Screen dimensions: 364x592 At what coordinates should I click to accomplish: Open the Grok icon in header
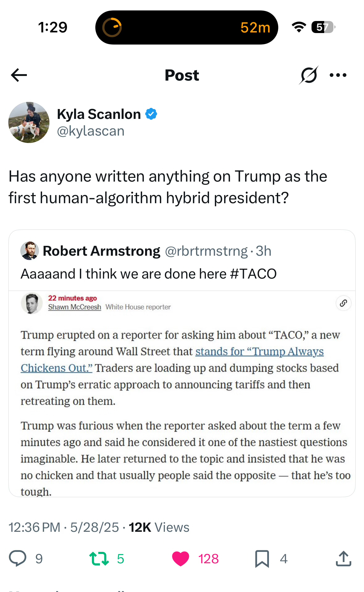click(x=308, y=75)
